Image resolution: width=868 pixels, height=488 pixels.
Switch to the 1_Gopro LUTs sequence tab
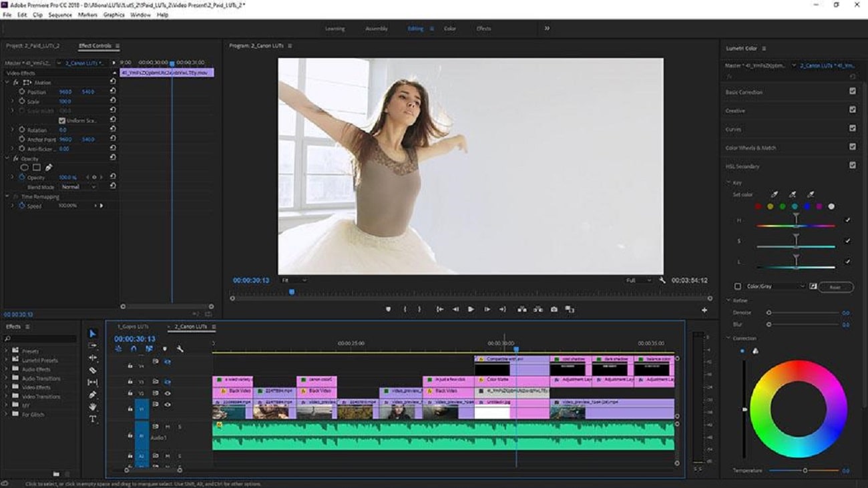(134, 327)
